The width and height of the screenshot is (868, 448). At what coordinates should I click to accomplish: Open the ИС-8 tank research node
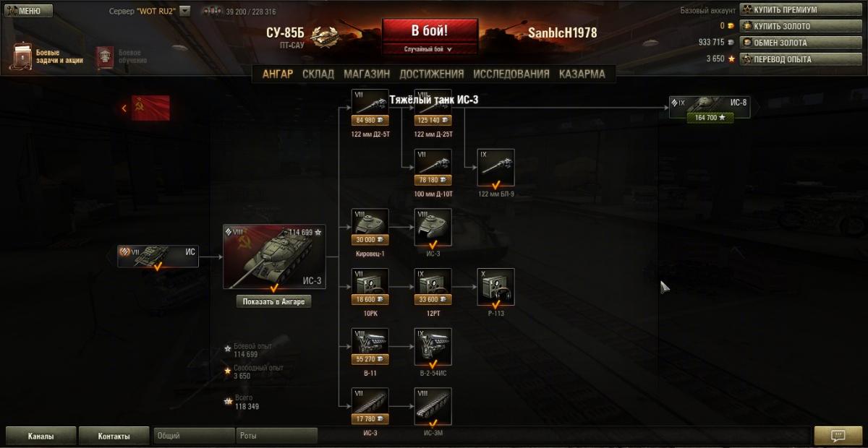710,109
